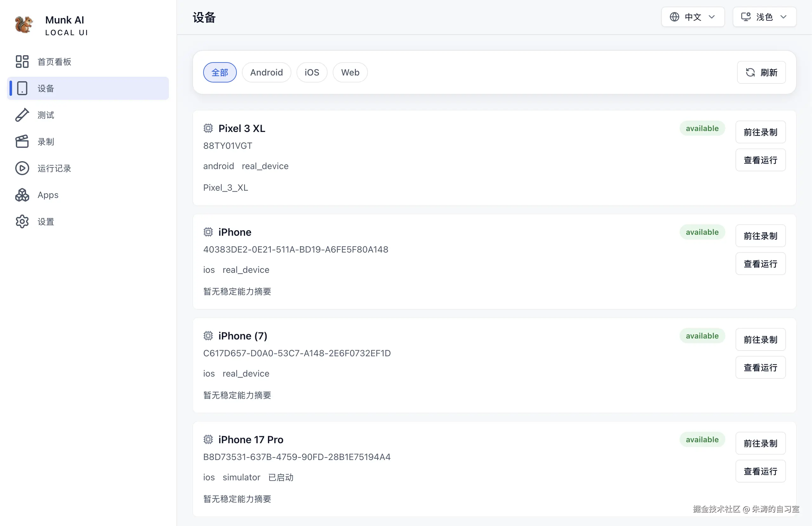Click the Pixel 3 XL device name

[242, 128]
